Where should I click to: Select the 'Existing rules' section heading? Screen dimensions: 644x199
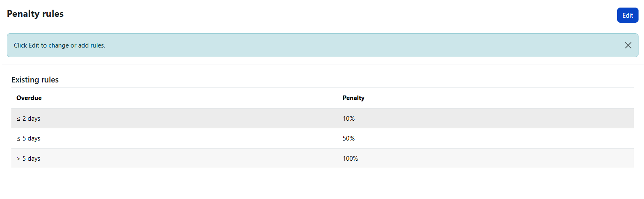[x=35, y=80]
